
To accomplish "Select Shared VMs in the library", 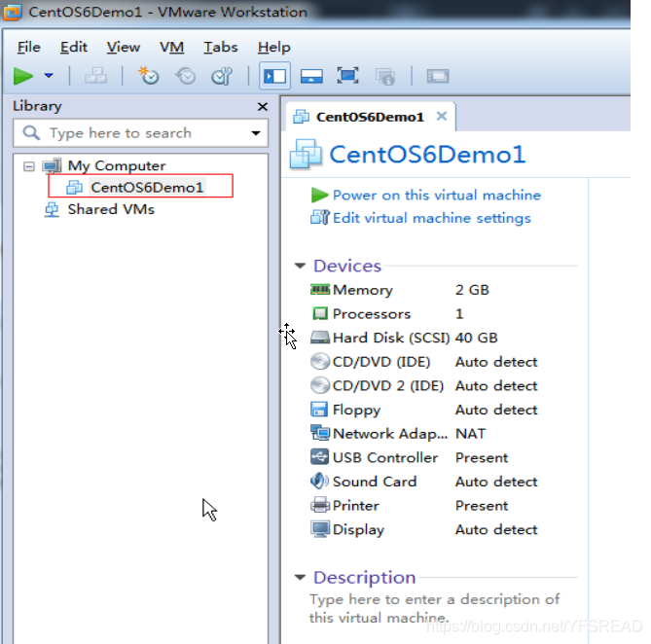I will (111, 209).
